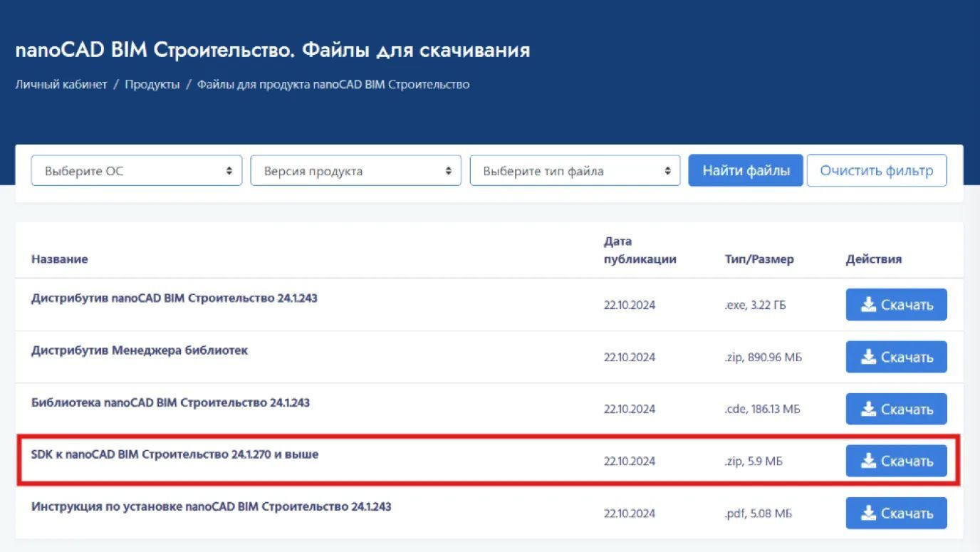Open Файлы для продукта nanoCAD BIM Строительство breadcrumb
This screenshot has width=980, height=552.
pos(333,84)
